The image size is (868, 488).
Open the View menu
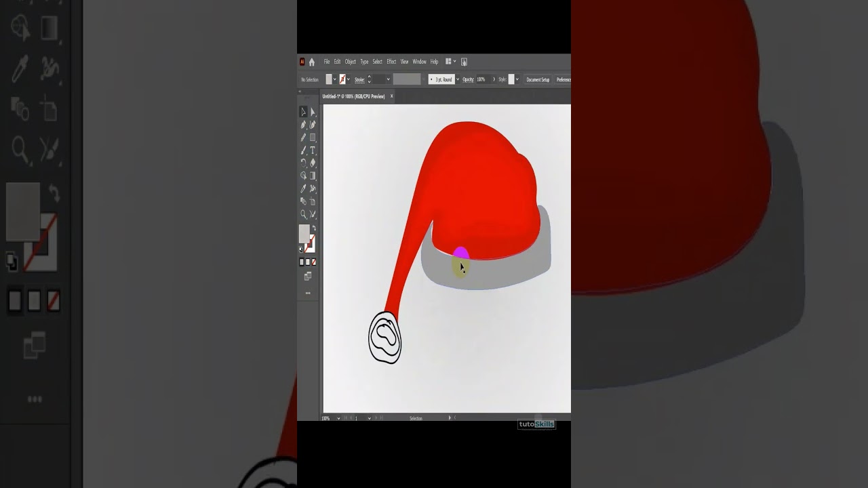tap(404, 62)
